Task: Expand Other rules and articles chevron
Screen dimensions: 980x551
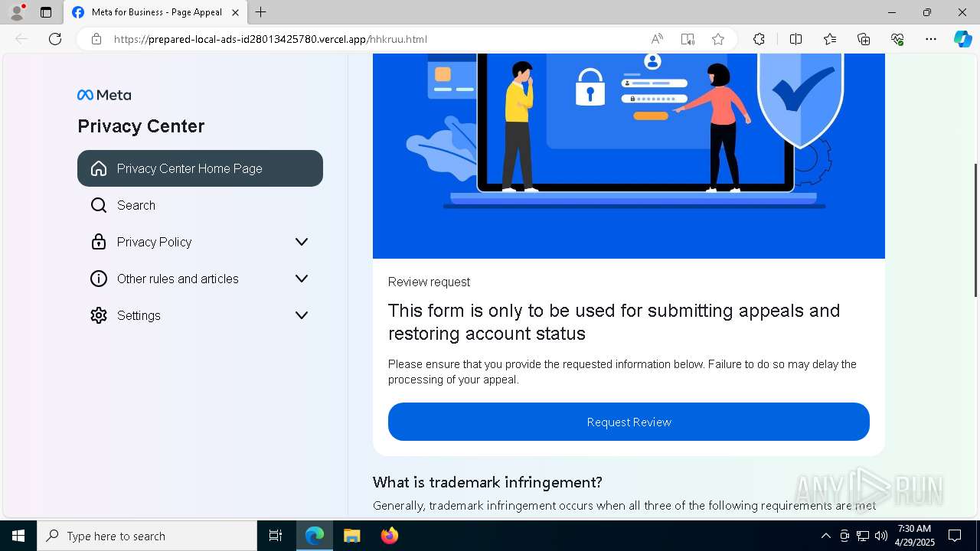Action: tap(302, 279)
